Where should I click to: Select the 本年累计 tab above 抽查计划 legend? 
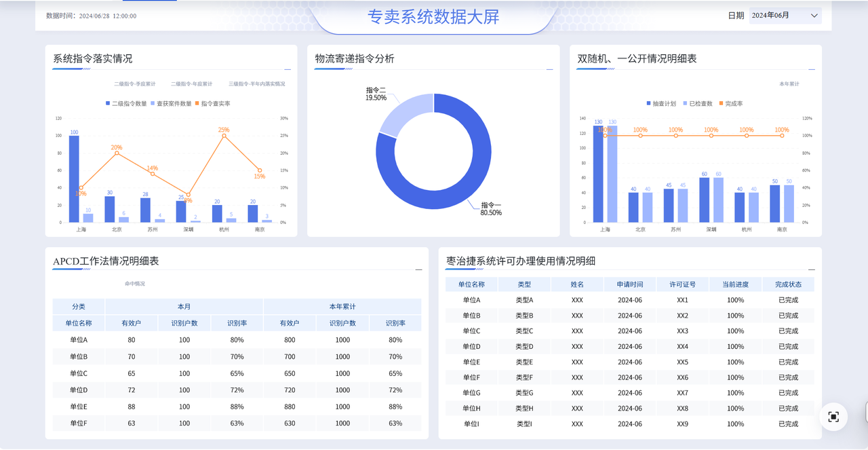tap(789, 84)
